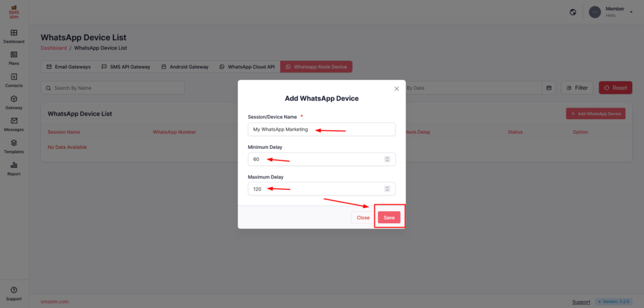644x308 pixels.
Task: Dismiss the dialog with the X icon
Action: pyautogui.click(x=396, y=89)
